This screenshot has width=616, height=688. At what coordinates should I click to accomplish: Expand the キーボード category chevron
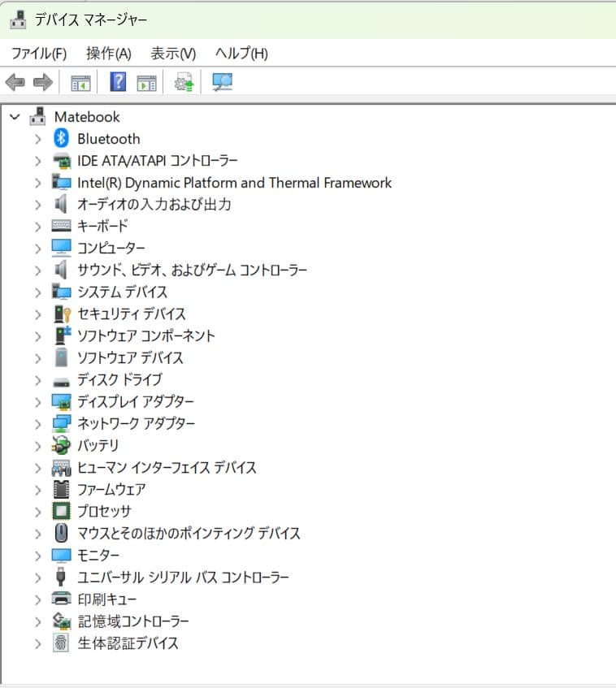(37, 227)
